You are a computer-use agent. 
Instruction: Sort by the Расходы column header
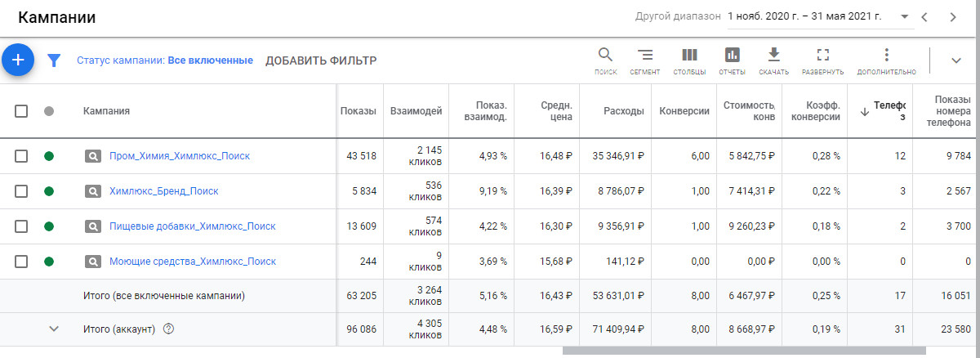click(x=623, y=111)
